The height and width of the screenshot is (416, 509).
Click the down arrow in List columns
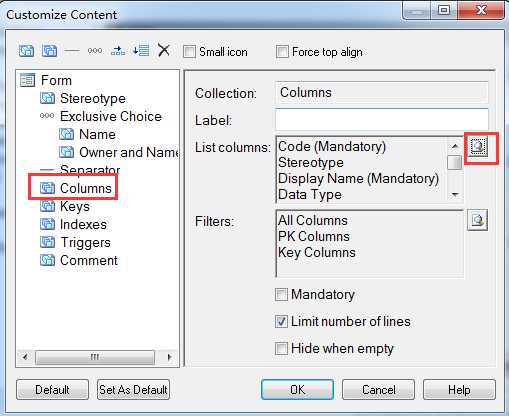point(455,194)
